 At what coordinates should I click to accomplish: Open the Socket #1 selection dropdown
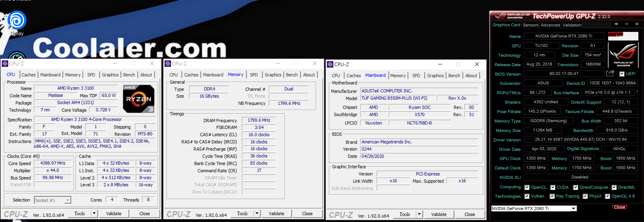68,200
